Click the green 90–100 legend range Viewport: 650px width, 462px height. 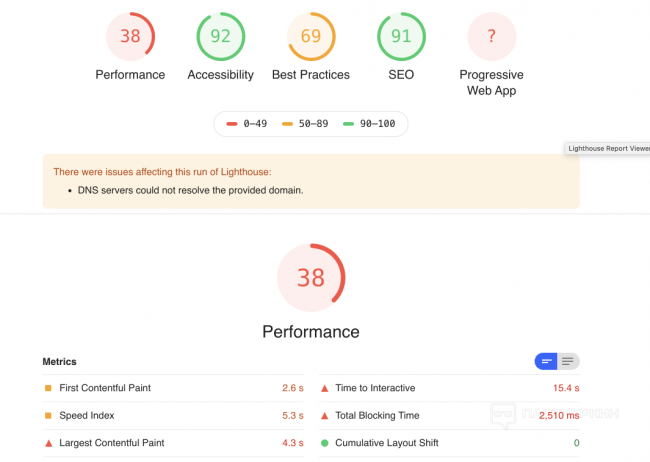pos(372,124)
